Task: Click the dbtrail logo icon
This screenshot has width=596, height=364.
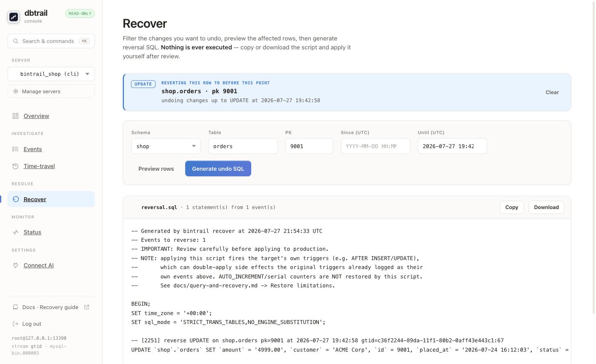Action: [x=14, y=17]
